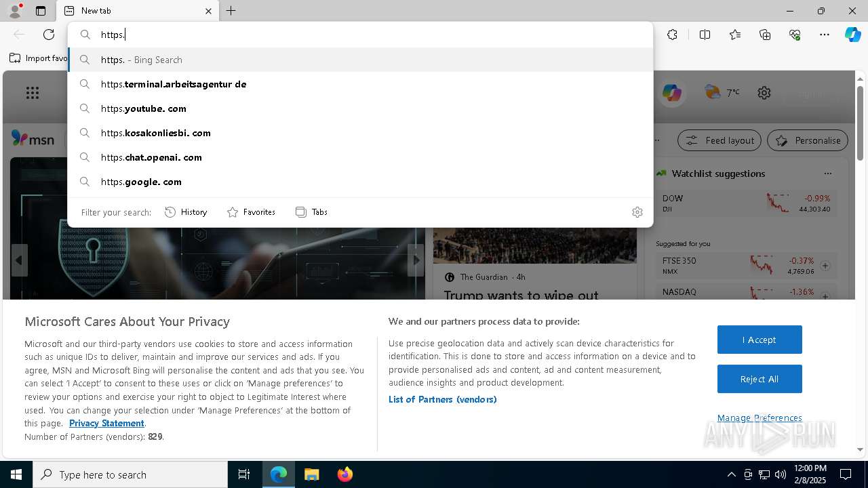
Task: Select the 'https. - Bing Search' suggestion
Action: [360, 60]
